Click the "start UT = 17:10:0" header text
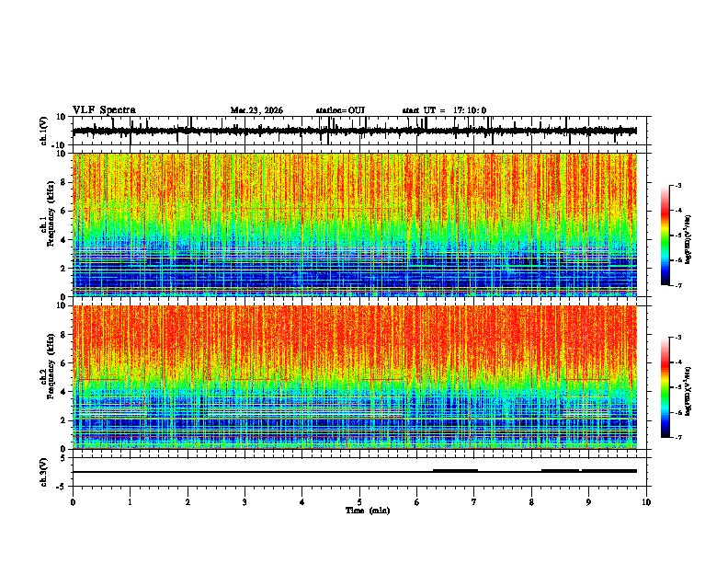Image resolution: width=728 pixels, height=563 pixels. click(x=444, y=110)
